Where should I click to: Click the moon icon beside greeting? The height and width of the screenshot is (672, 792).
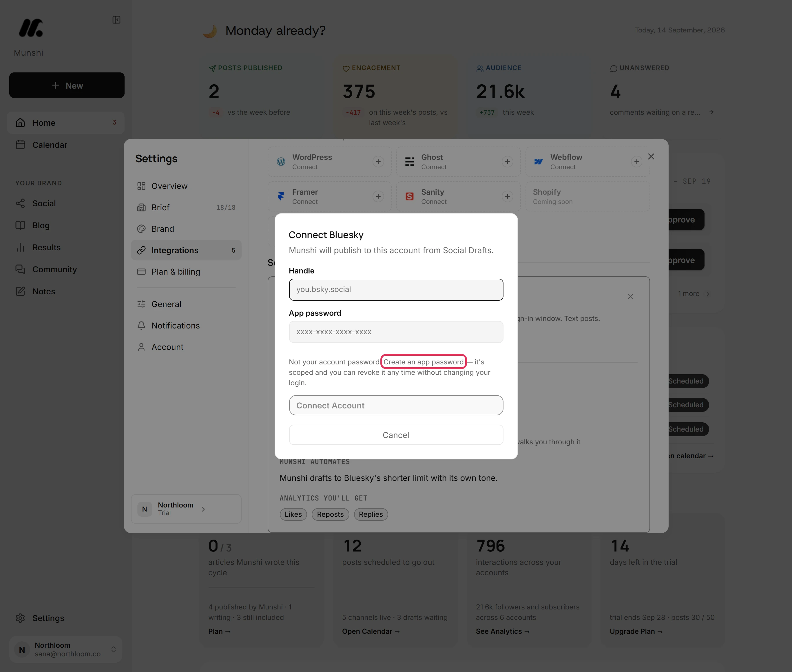(210, 31)
